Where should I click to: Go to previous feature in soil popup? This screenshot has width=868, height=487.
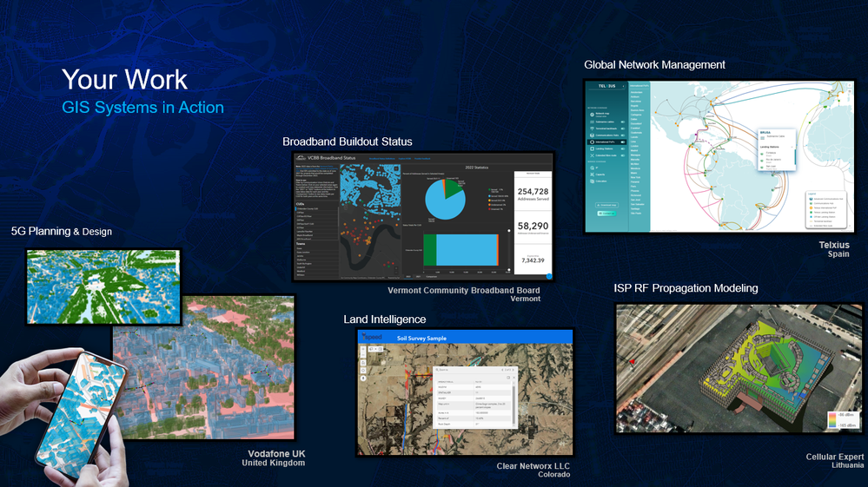point(502,370)
